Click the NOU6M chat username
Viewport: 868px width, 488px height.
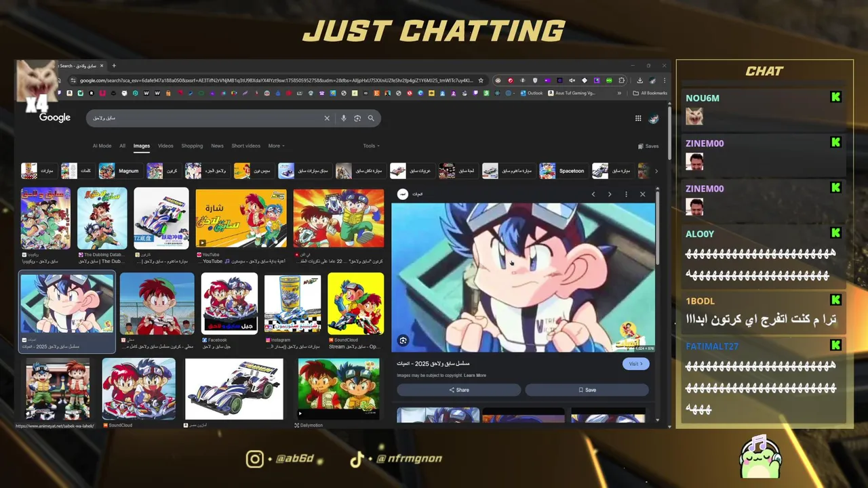(703, 98)
